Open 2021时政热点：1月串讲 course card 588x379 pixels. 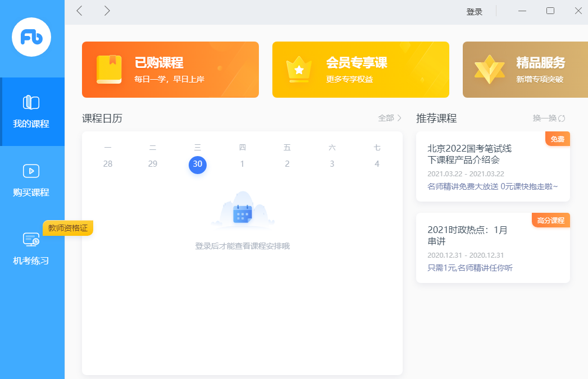[493, 248]
